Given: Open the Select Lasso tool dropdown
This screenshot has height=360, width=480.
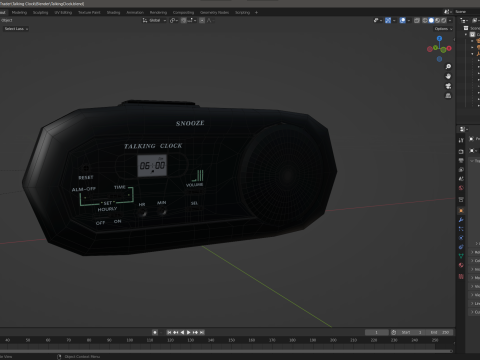Looking at the screenshot, I should [x=16, y=29].
